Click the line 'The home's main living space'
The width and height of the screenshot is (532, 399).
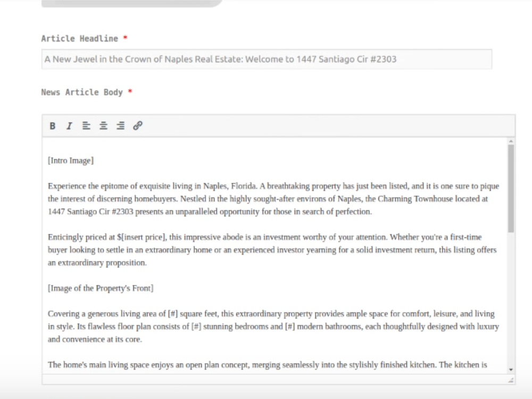[268, 365]
